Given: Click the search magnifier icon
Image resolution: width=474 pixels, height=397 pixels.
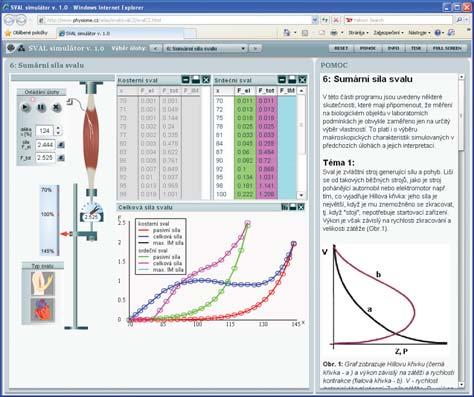Looking at the screenshot, I should click(x=459, y=20).
